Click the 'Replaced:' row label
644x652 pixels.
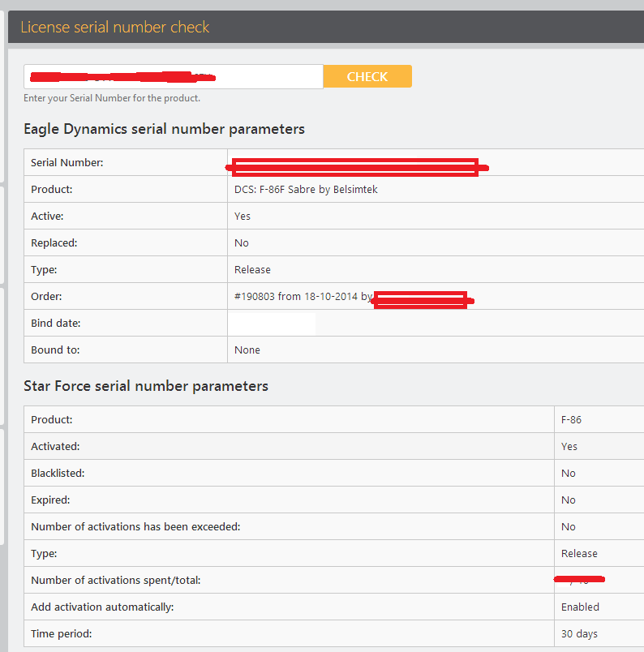pos(53,243)
